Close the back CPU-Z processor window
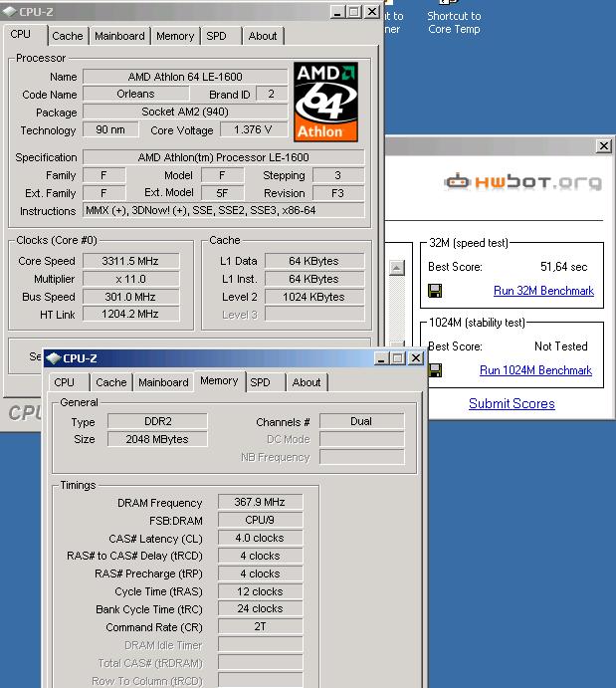Viewport: 616px width, 688px height. pyautogui.click(x=372, y=12)
